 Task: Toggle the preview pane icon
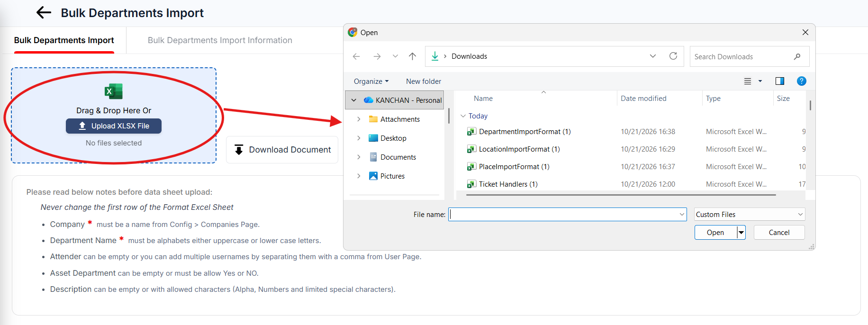tap(779, 81)
